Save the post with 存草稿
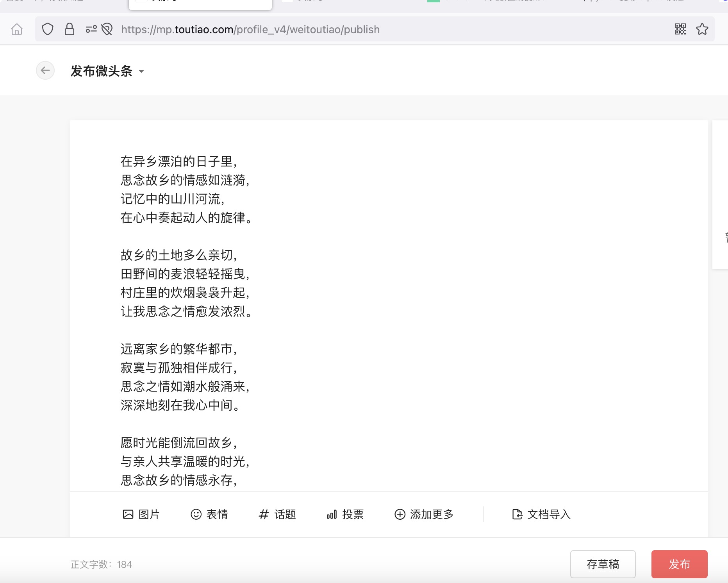The width and height of the screenshot is (728, 583). point(603,564)
